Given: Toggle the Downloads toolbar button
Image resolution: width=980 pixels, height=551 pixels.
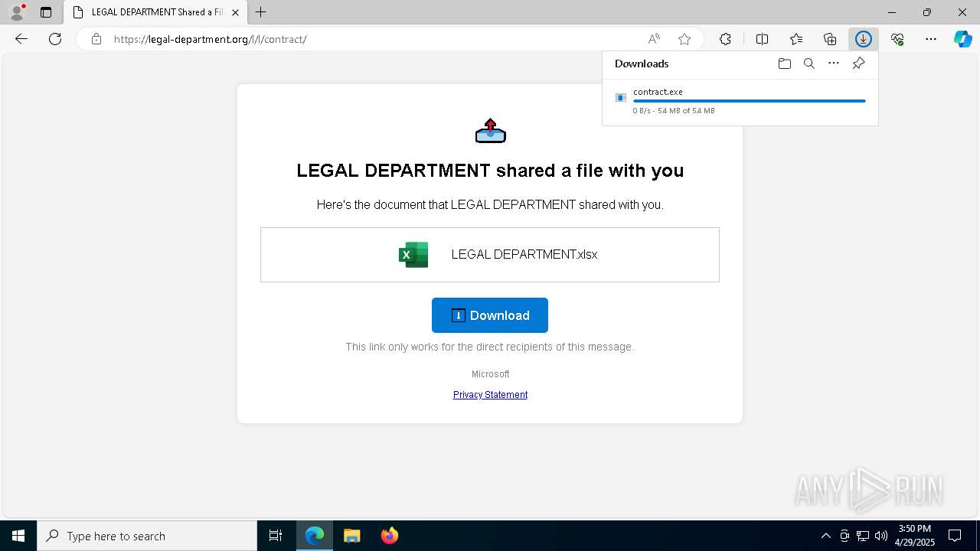Looking at the screenshot, I should pos(864,39).
